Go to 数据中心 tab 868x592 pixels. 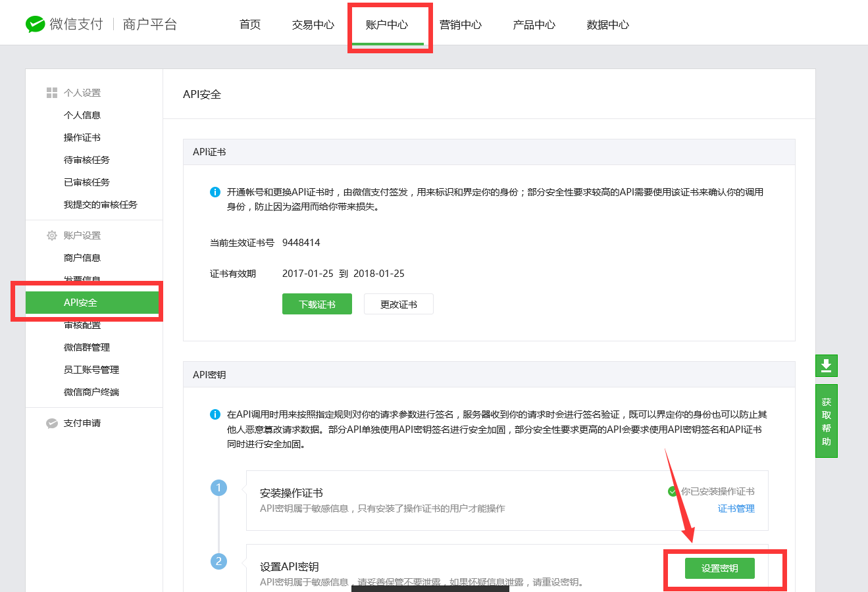coord(608,25)
